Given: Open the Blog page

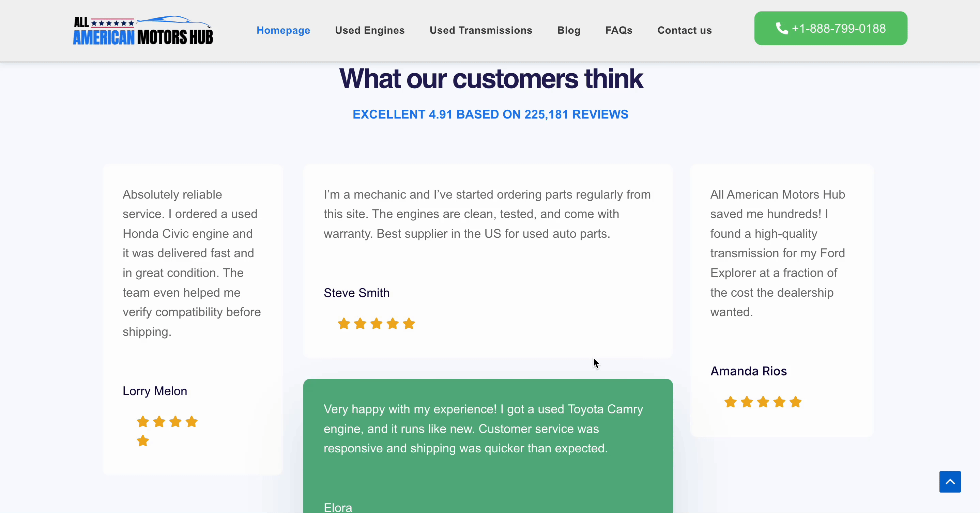Looking at the screenshot, I should [569, 30].
